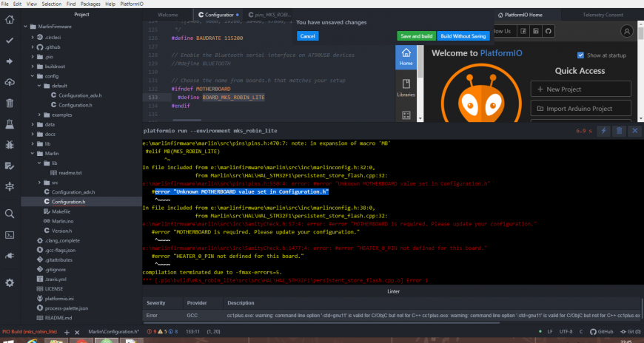Click the Linter horizontal scrollbar
This screenshot has width=644, height=343.
tap(321, 322)
